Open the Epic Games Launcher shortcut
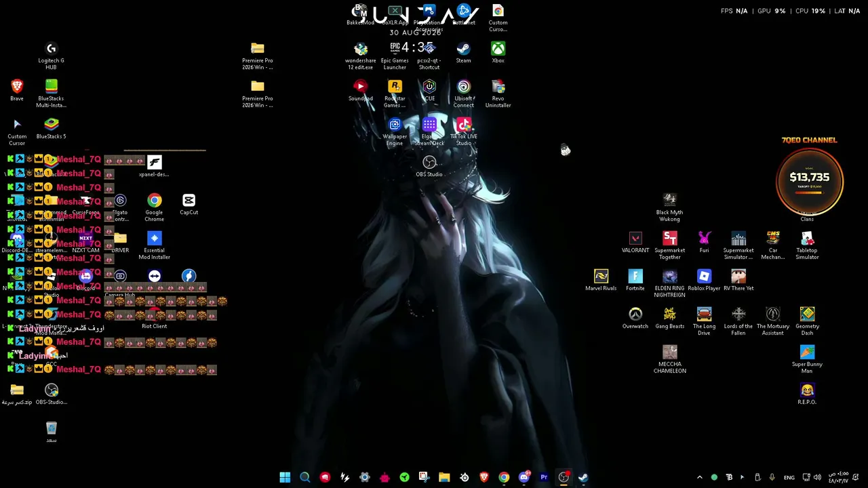This screenshot has height=488, width=868. [395, 56]
